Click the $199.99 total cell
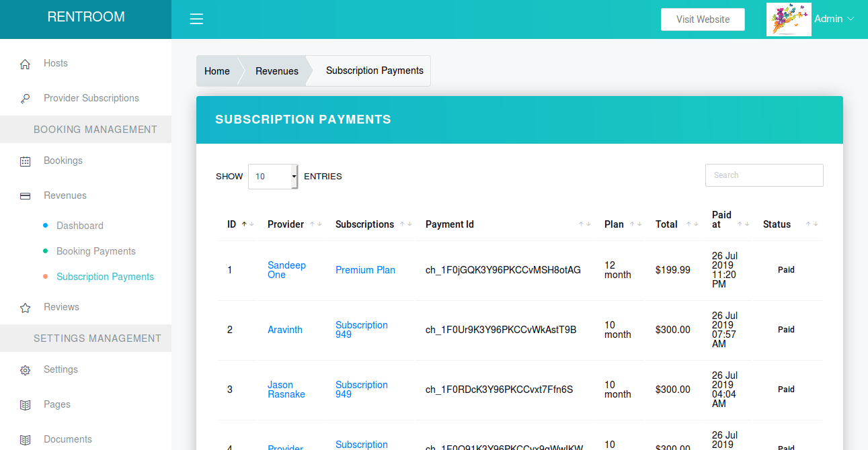 pyautogui.click(x=673, y=270)
